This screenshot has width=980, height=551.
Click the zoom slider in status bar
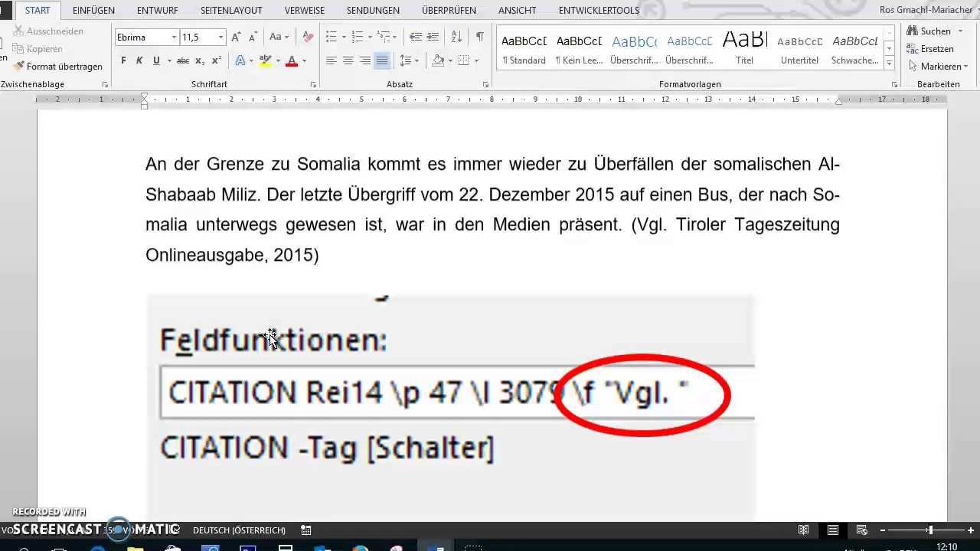pyautogui.click(x=929, y=530)
